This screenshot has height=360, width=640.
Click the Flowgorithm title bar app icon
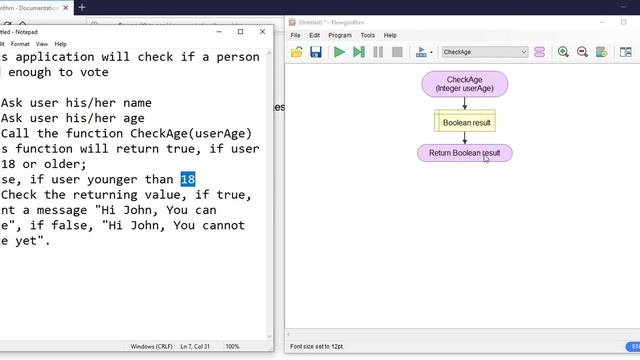click(292, 22)
